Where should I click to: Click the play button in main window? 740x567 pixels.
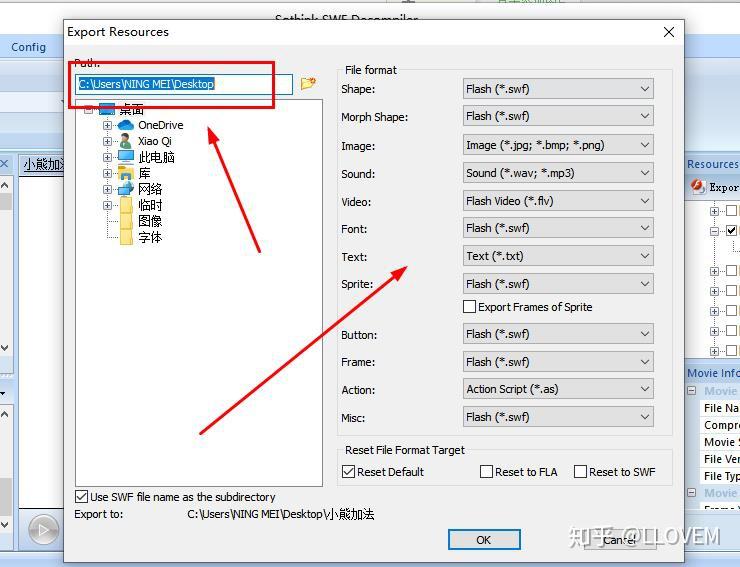pyautogui.click(x=43, y=530)
